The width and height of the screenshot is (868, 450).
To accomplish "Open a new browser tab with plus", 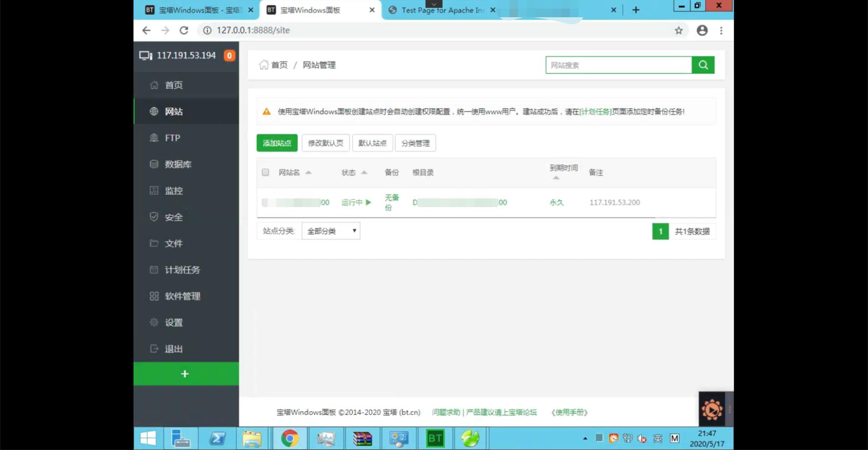I will pyautogui.click(x=636, y=10).
